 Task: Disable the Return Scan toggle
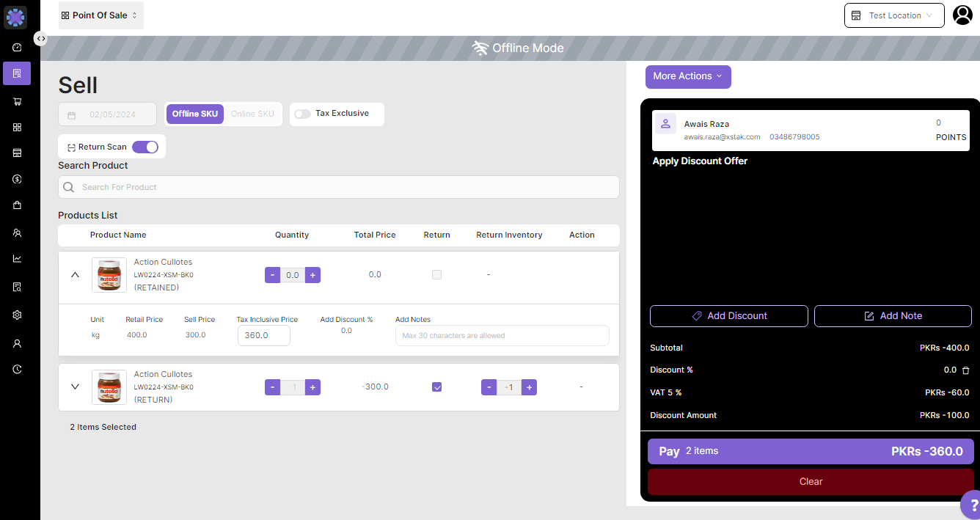pyautogui.click(x=145, y=147)
